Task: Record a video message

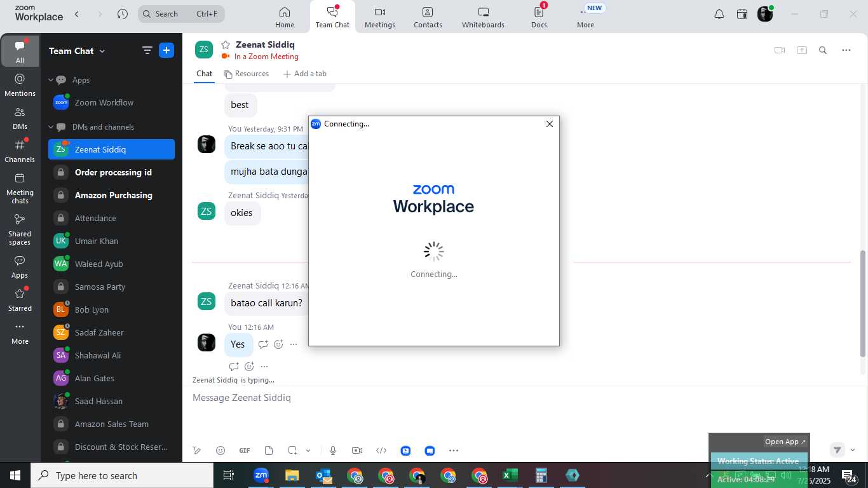Action: [x=357, y=451]
